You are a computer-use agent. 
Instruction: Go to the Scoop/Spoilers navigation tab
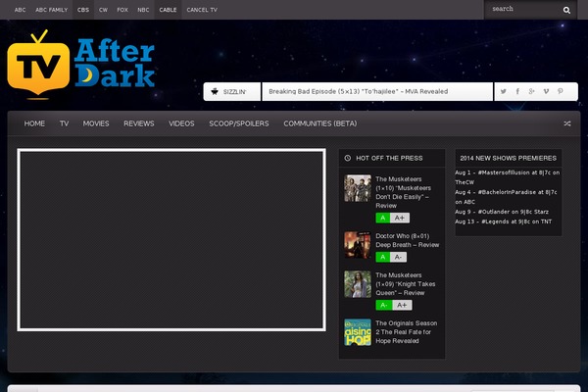point(239,123)
